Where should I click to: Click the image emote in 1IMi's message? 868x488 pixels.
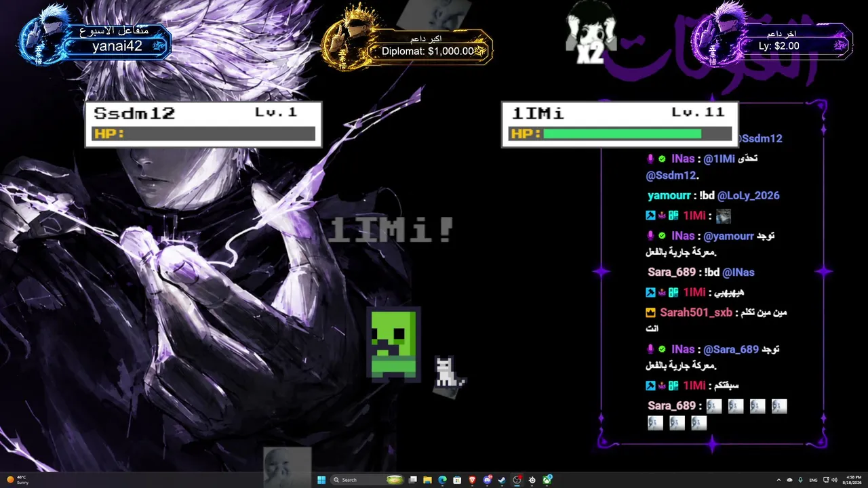coord(723,217)
